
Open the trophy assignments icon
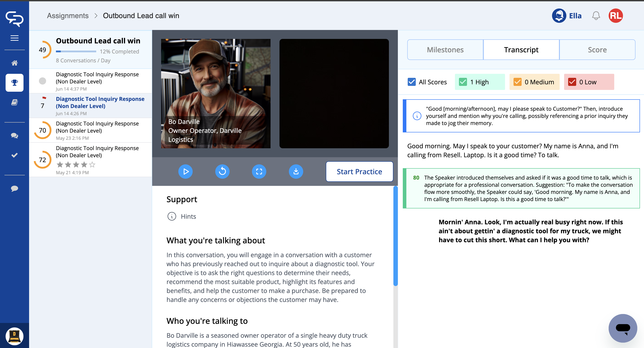point(15,83)
